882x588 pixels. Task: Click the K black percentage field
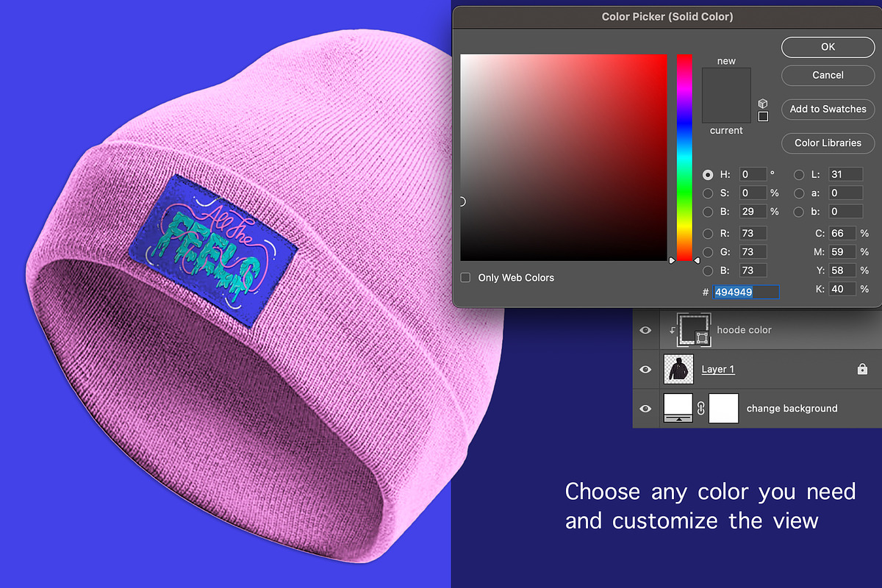coord(842,290)
